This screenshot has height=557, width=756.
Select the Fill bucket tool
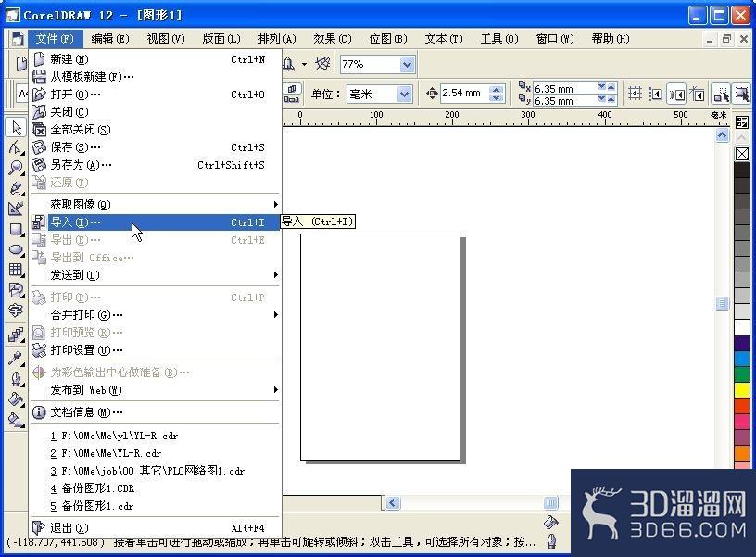click(16, 399)
